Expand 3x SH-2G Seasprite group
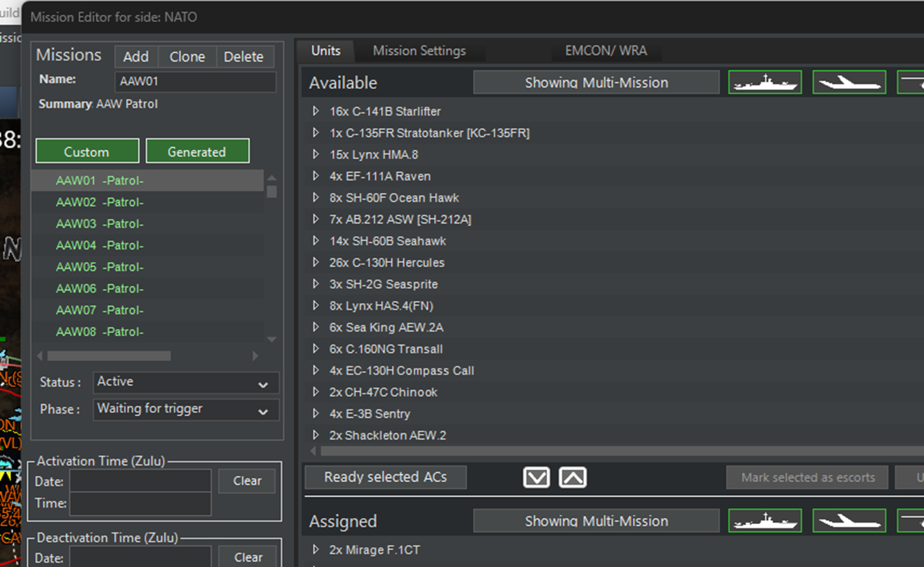924x567 pixels. point(315,284)
